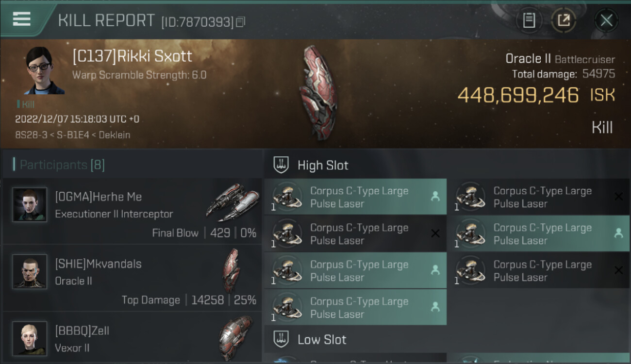Open the hamburger main menu

pyautogui.click(x=22, y=19)
